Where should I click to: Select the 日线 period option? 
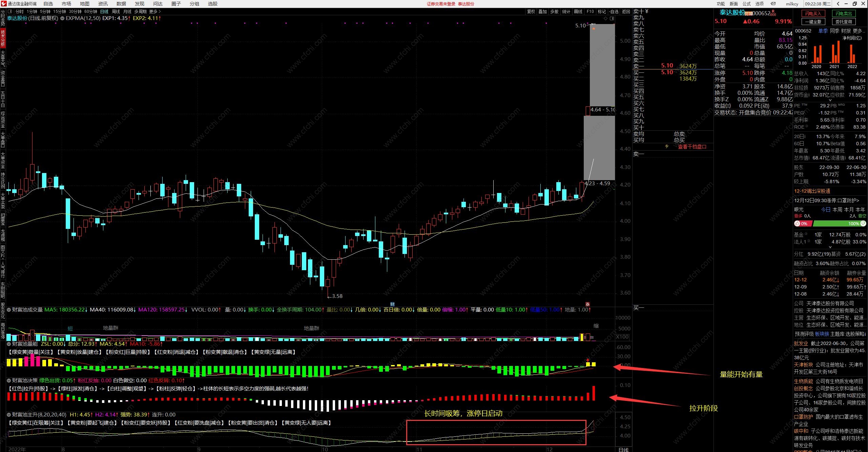104,12
